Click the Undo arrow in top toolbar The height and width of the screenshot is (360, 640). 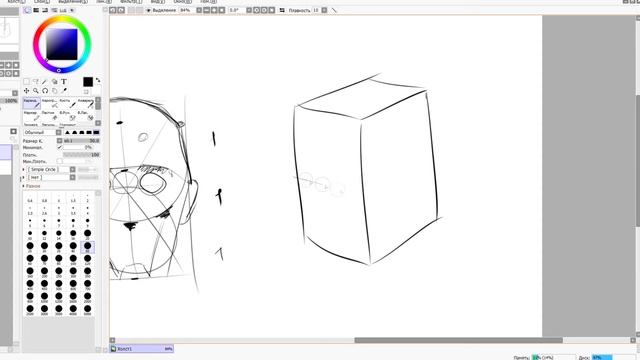(x=113, y=10)
